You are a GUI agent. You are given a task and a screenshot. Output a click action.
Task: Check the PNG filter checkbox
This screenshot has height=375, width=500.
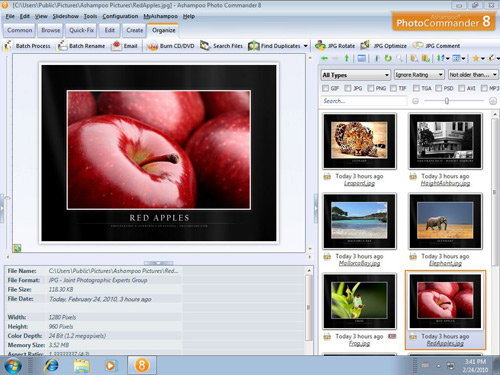click(x=371, y=88)
